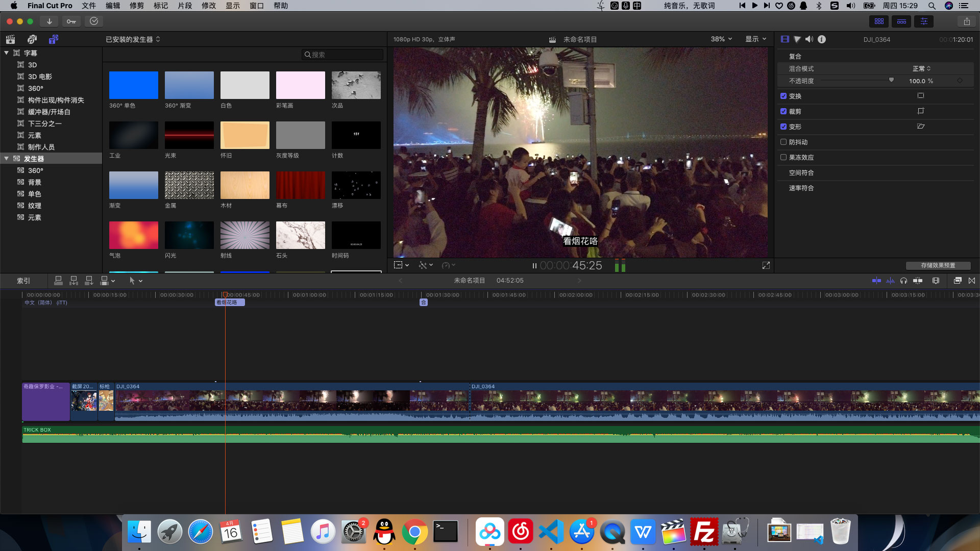980x551 pixels.
Task: Collapse the 发生器 sidebar category
Action: 7,159
